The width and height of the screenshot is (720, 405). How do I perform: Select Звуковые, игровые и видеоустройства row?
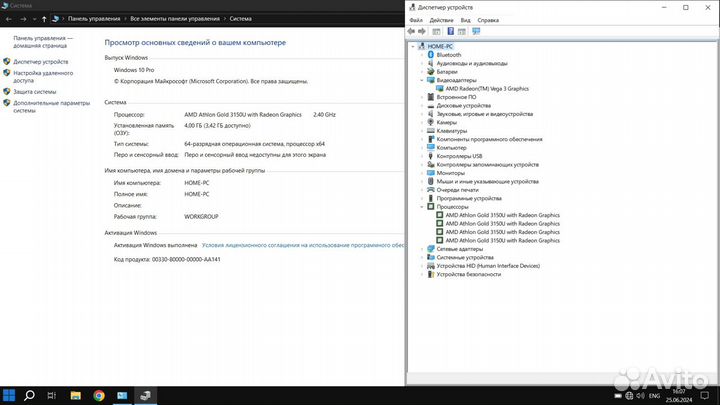(x=485, y=114)
